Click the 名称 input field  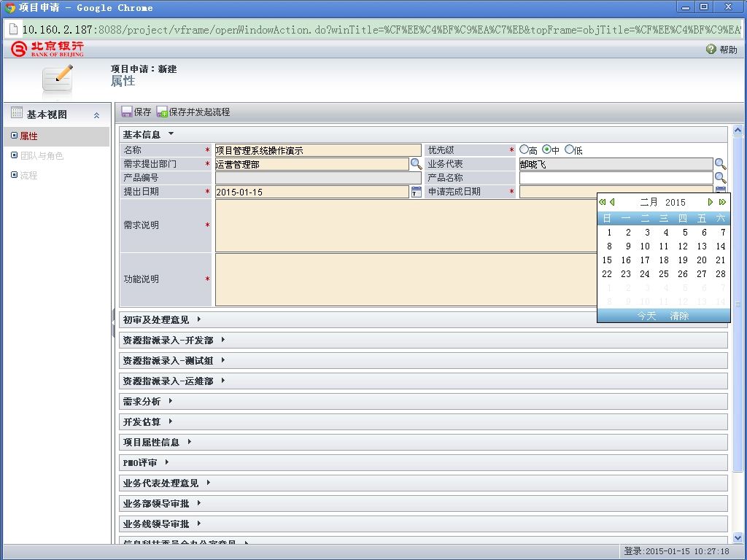click(x=318, y=150)
